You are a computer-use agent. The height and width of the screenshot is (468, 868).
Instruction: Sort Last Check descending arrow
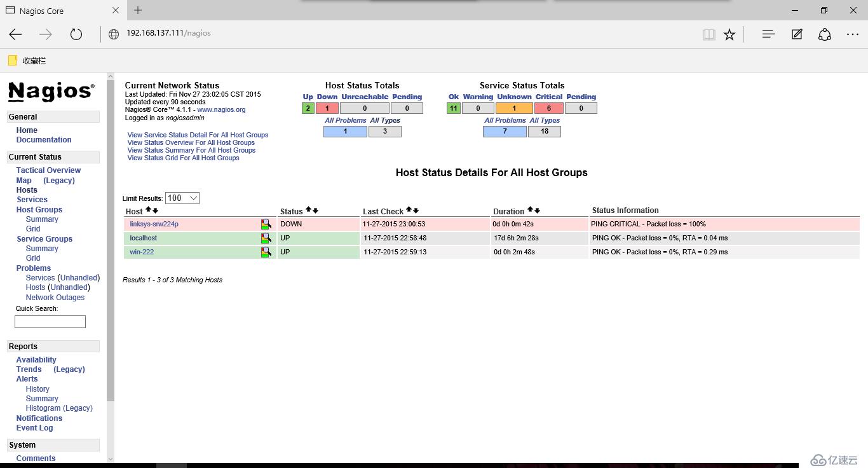click(416, 210)
